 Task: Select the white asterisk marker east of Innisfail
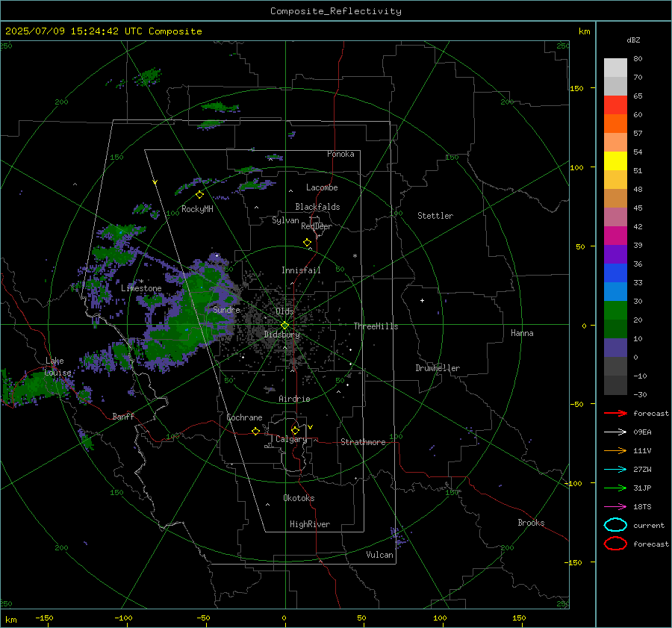[x=355, y=256]
